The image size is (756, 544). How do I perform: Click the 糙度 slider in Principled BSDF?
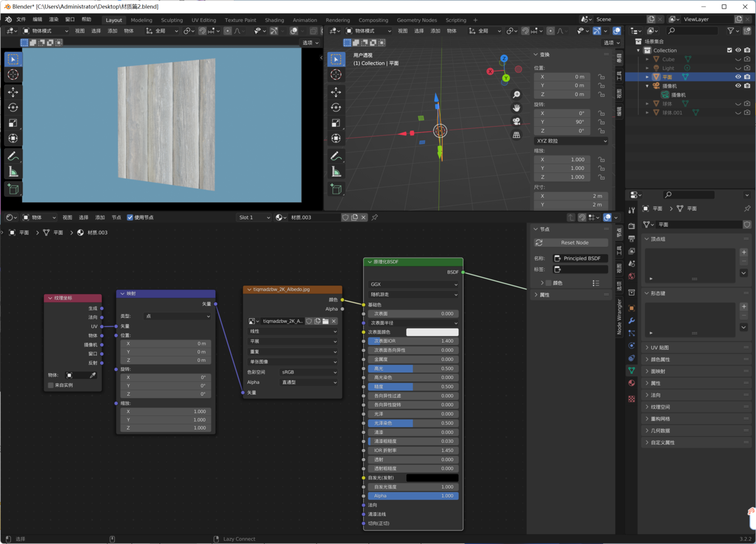tap(413, 387)
